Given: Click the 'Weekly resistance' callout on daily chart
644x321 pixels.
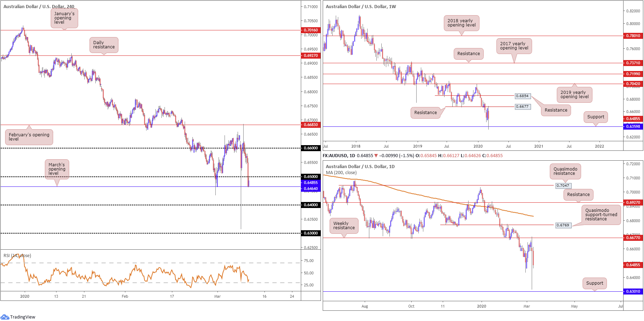Looking at the screenshot, I should (x=344, y=226).
